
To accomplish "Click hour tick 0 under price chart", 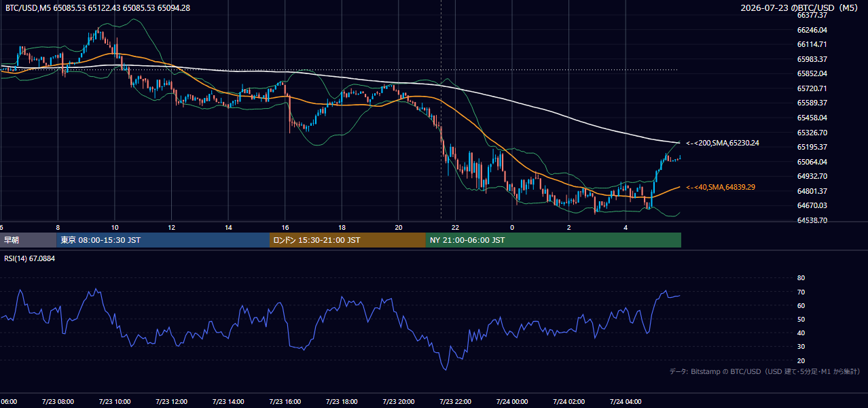I will [x=512, y=227].
